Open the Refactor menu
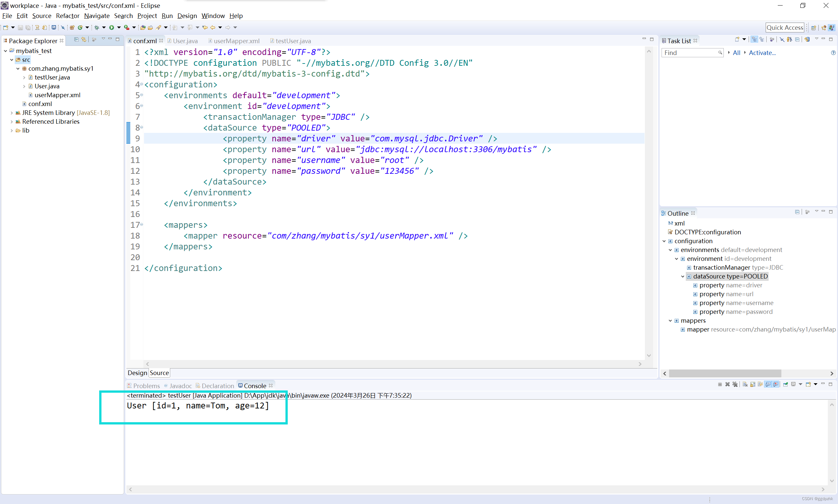The height and width of the screenshot is (504, 838). (x=68, y=16)
